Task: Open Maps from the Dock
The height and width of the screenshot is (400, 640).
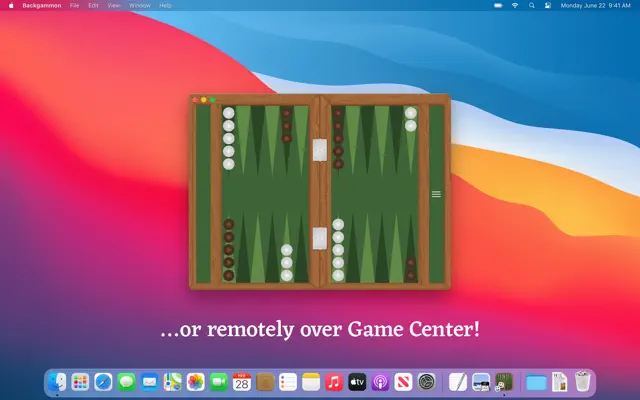Action: 173,382
